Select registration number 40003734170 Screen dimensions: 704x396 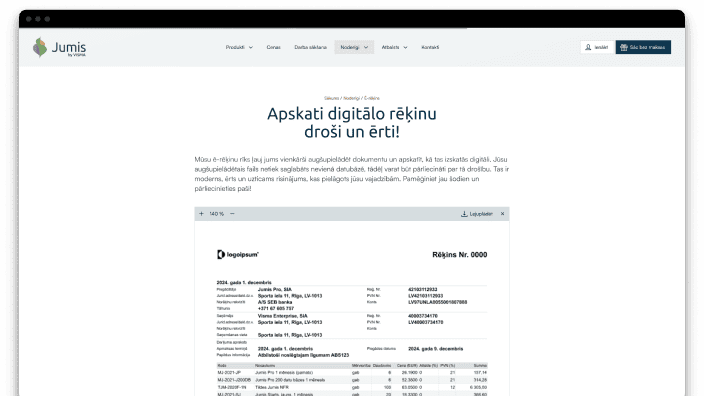tap(422, 316)
